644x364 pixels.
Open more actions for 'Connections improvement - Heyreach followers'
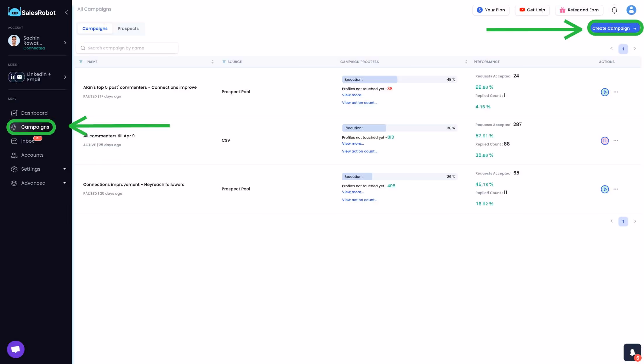[616, 189]
